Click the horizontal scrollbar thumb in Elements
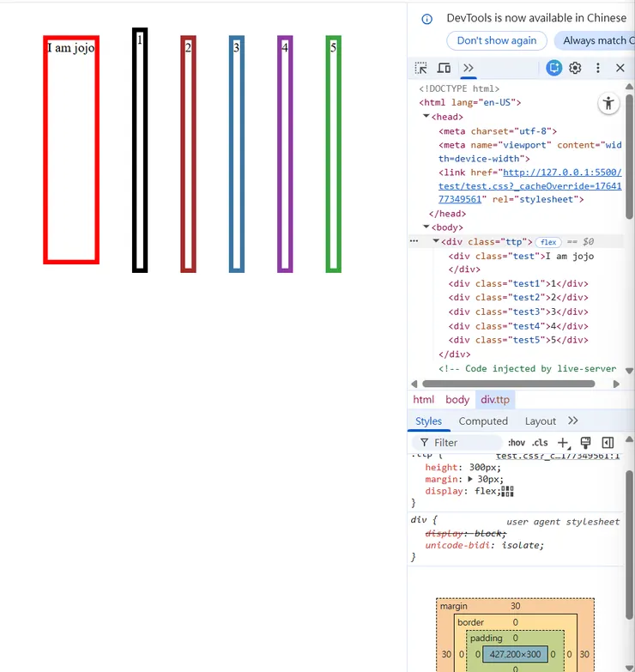Screen dimensions: 635x672 pos(509,384)
